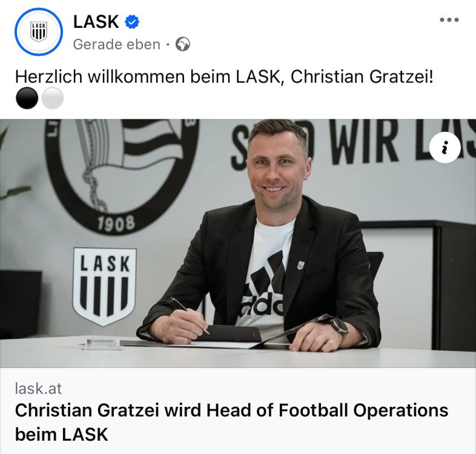Click the 'Gerade eben' timestamp
The width and height of the screenshot is (476, 454).
point(116,45)
